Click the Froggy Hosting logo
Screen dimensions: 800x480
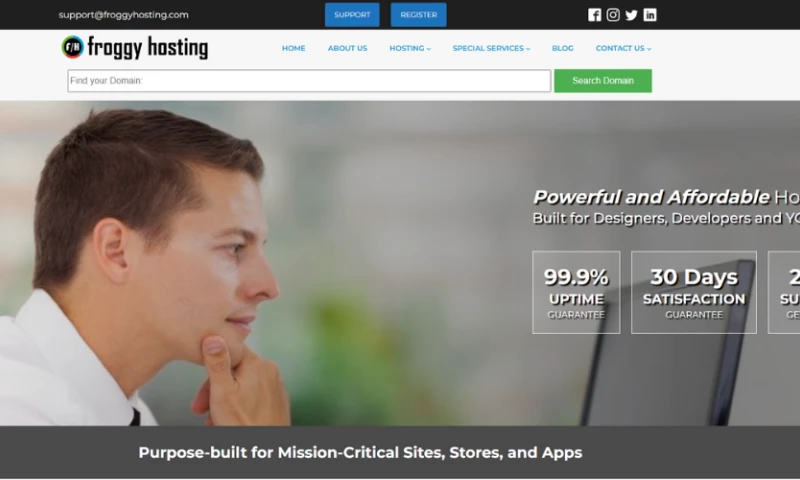(135, 47)
